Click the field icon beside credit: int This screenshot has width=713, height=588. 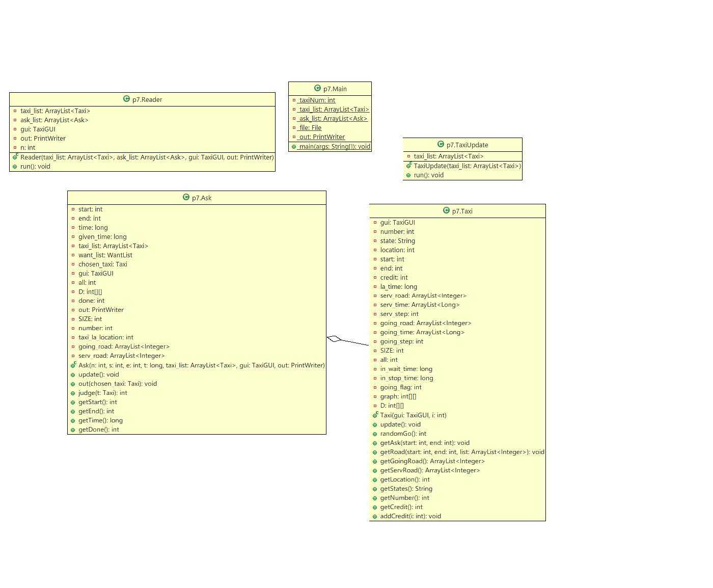point(375,278)
